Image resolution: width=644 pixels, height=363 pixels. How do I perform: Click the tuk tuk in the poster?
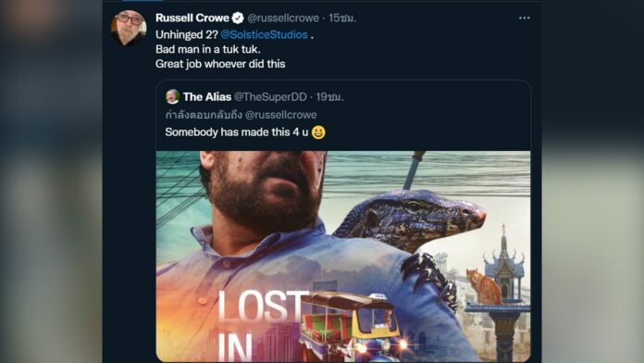(353, 327)
